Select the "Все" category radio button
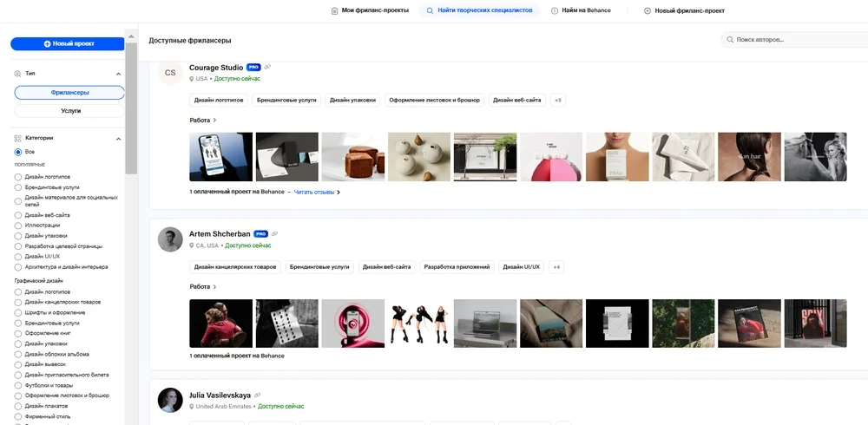This screenshot has height=425, width=868. tap(18, 152)
